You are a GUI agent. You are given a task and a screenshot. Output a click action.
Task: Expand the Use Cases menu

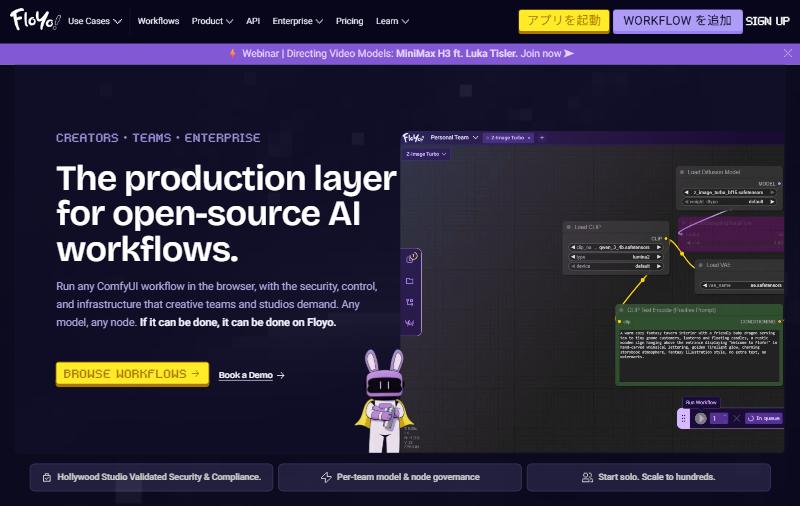[95, 21]
